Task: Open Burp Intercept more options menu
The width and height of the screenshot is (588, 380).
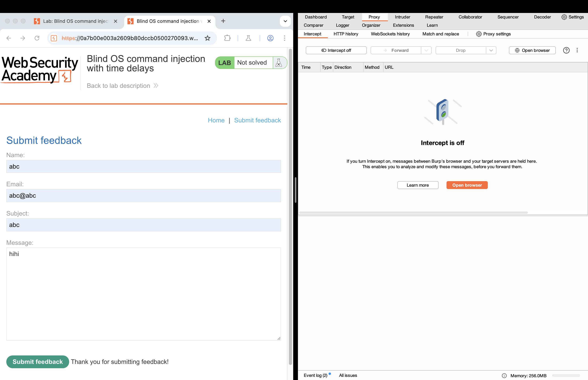Action: pos(577,50)
